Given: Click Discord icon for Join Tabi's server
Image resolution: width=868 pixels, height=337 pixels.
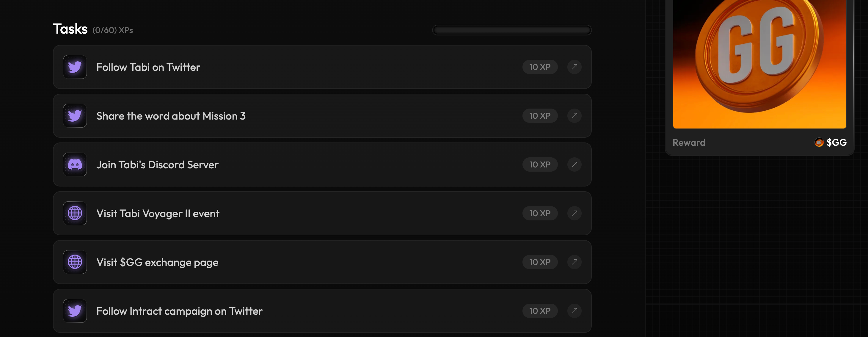Looking at the screenshot, I should point(75,165).
